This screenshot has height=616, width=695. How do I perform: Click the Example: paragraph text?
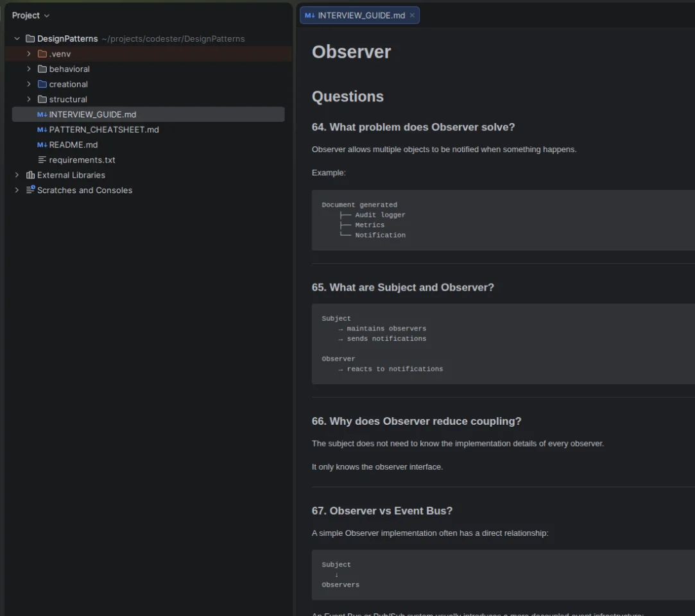(x=329, y=173)
